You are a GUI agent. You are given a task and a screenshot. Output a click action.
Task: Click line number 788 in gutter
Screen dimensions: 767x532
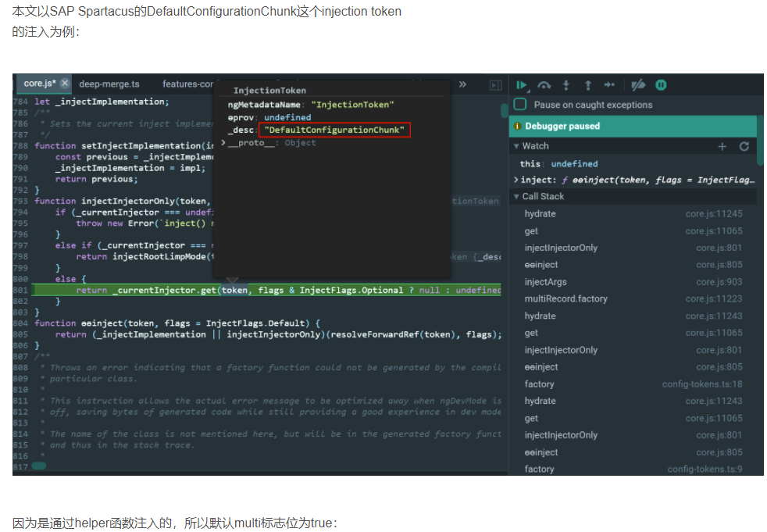(21, 146)
